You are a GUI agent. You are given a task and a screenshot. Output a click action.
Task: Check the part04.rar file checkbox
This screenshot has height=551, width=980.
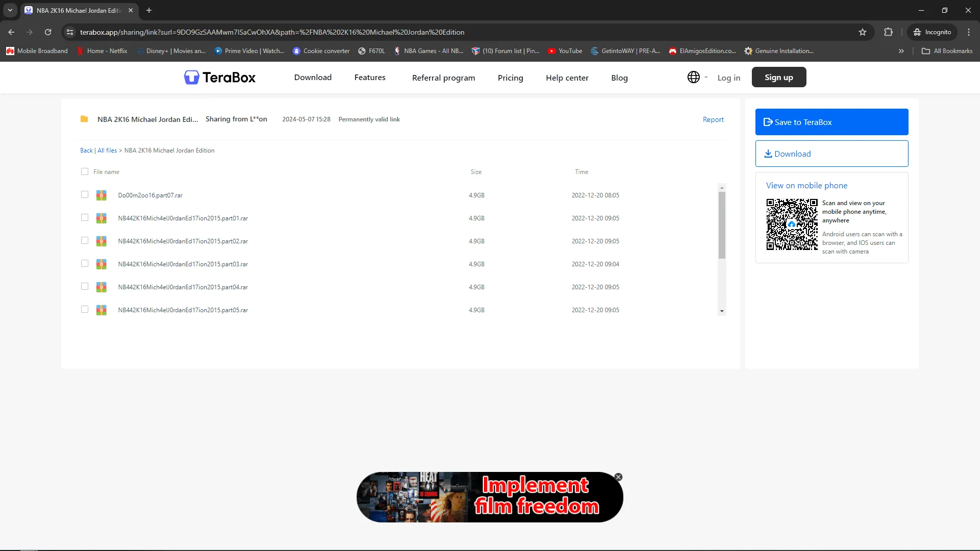pyautogui.click(x=85, y=286)
